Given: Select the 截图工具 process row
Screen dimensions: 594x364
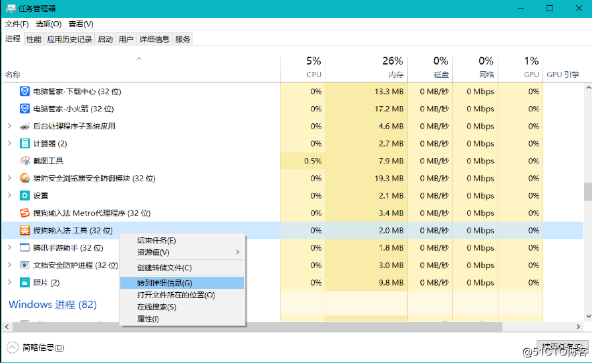Looking at the screenshot, I should (x=292, y=161).
